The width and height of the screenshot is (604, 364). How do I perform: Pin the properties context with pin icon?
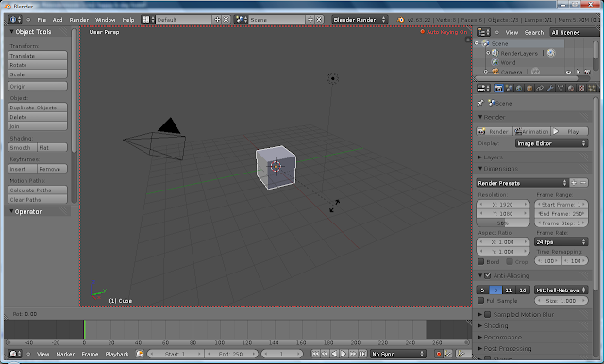(x=480, y=103)
